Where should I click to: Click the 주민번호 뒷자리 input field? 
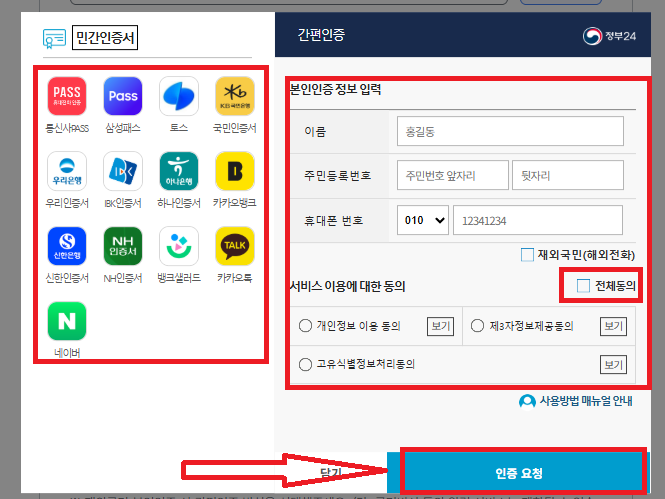point(568,175)
